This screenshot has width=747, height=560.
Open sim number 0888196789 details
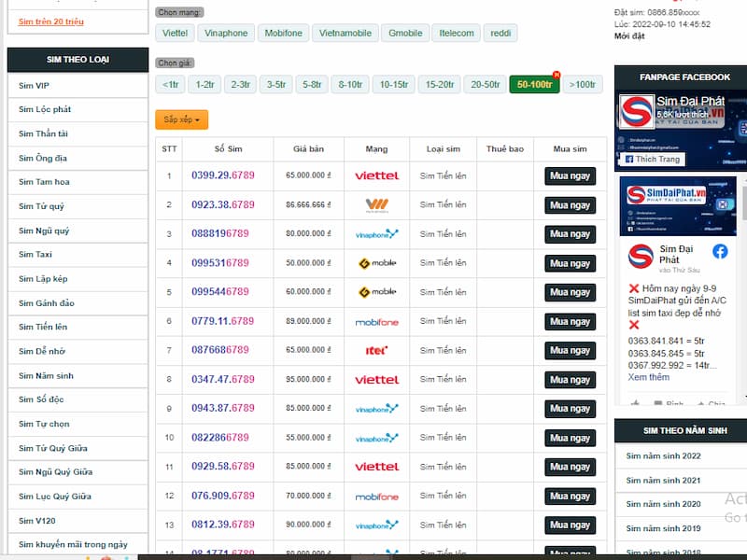pos(220,234)
